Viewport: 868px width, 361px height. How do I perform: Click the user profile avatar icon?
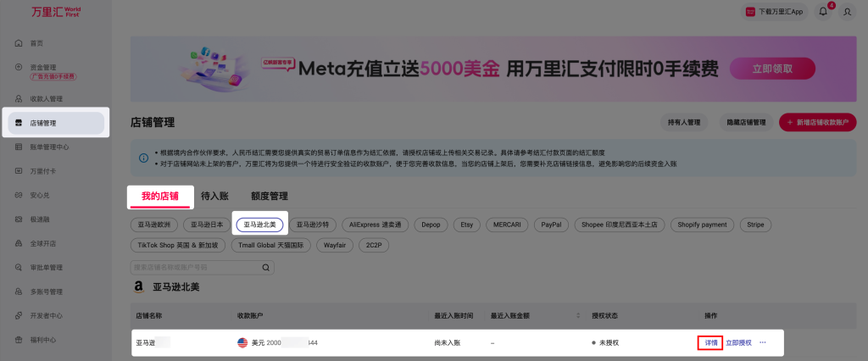(847, 12)
